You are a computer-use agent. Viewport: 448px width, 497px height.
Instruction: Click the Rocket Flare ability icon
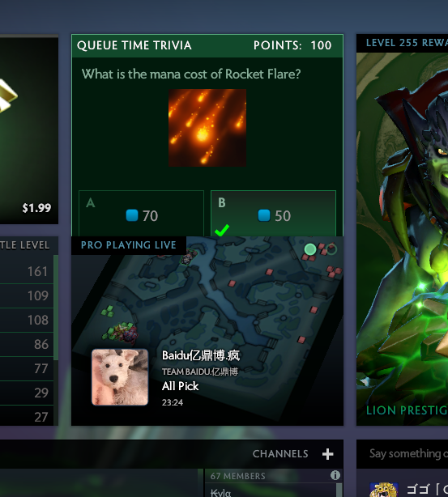coord(207,128)
